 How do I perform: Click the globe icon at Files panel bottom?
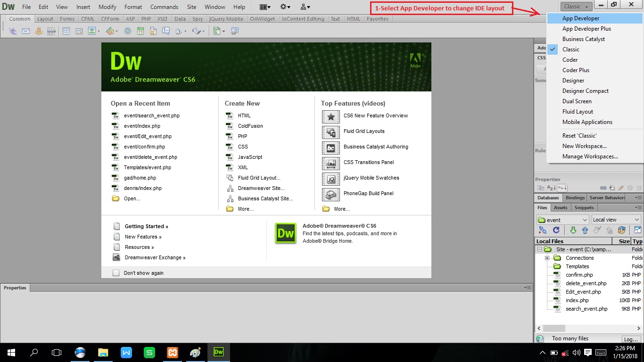[540, 338]
